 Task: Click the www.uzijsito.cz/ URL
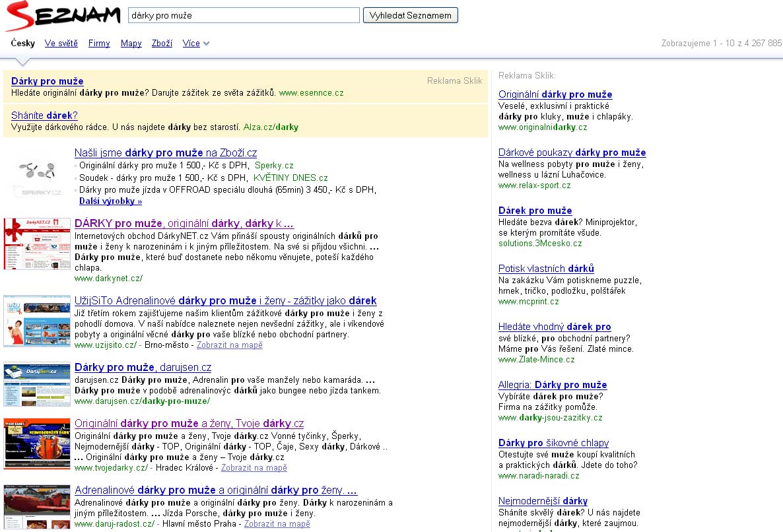pos(106,345)
